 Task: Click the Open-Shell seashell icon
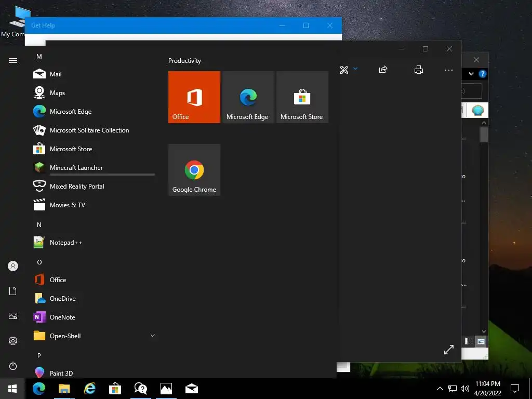click(478, 110)
